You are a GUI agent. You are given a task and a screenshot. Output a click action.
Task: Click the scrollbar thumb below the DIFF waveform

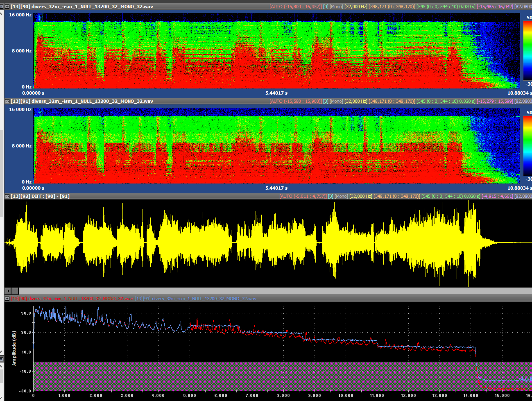point(15,291)
